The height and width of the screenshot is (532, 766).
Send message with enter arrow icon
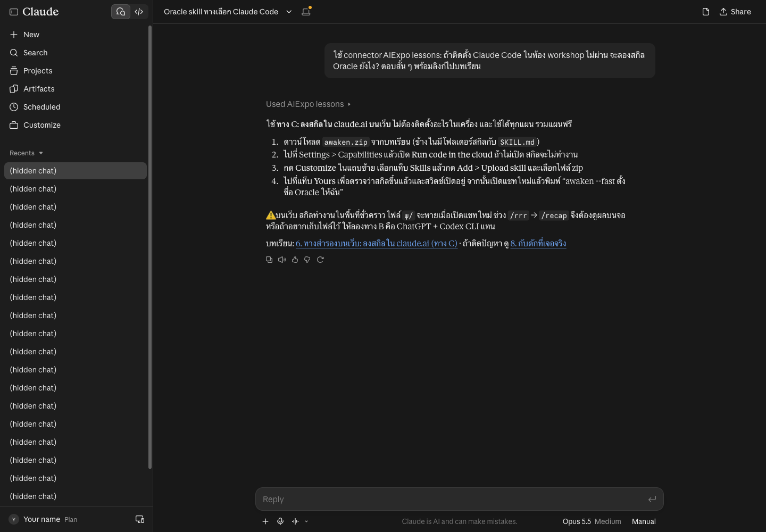(652, 499)
